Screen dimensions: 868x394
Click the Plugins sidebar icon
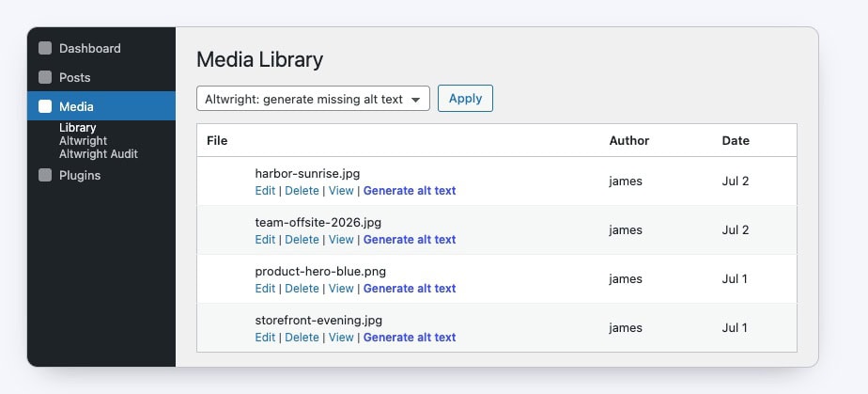point(45,175)
